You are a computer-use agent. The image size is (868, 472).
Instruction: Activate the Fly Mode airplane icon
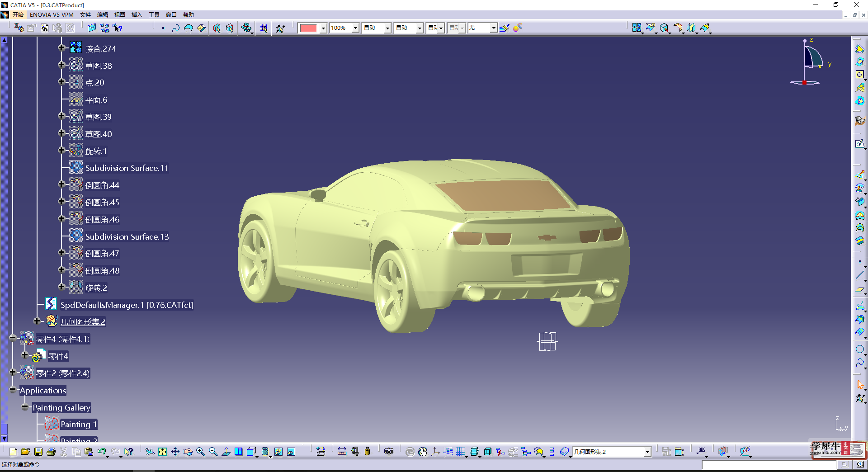pos(150,452)
